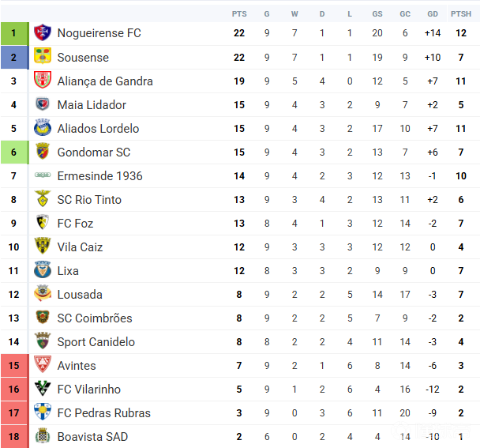This screenshot has height=448, width=480.
Task: Sort table by PTS column header
Action: [239, 13]
